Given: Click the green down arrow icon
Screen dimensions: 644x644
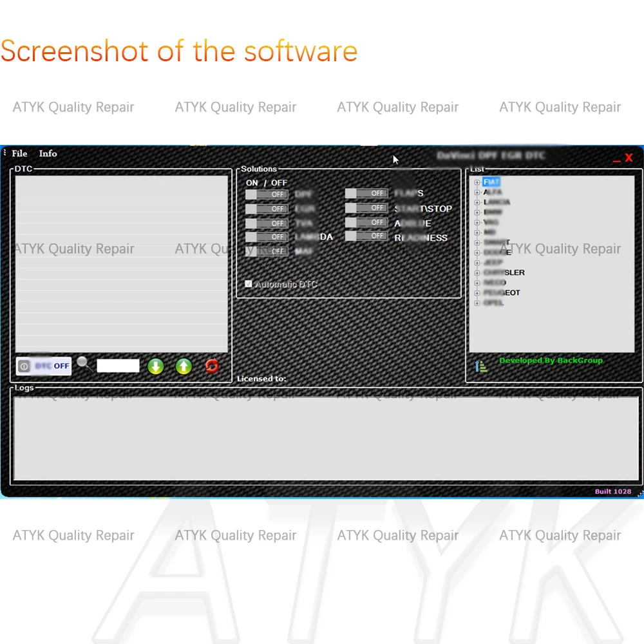Looking at the screenshot, I should (x=156, y=366).
